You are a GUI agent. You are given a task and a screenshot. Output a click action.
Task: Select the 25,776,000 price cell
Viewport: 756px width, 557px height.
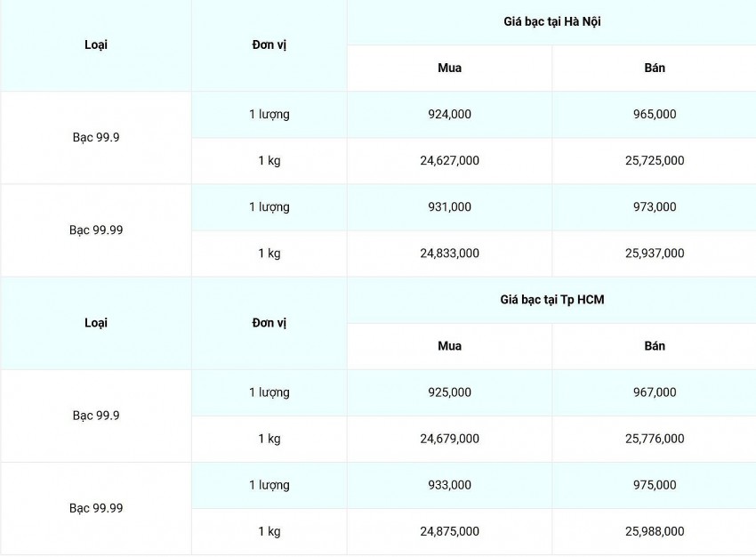655,439
